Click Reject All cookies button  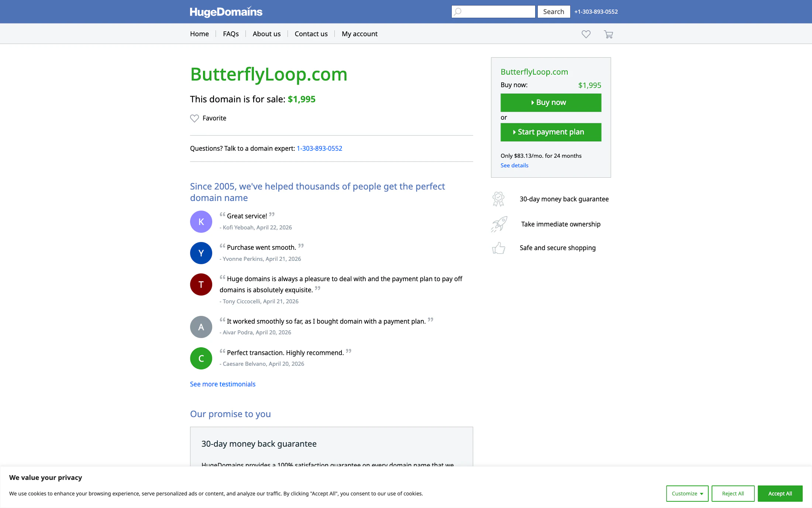pos(733,494)
